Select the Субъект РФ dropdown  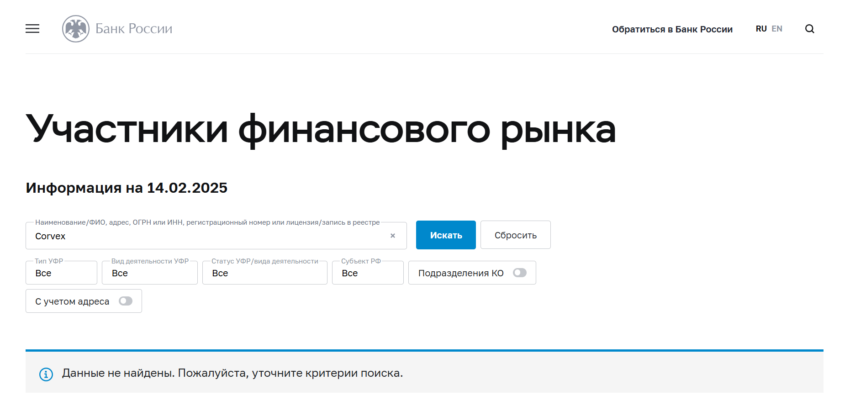368,273
